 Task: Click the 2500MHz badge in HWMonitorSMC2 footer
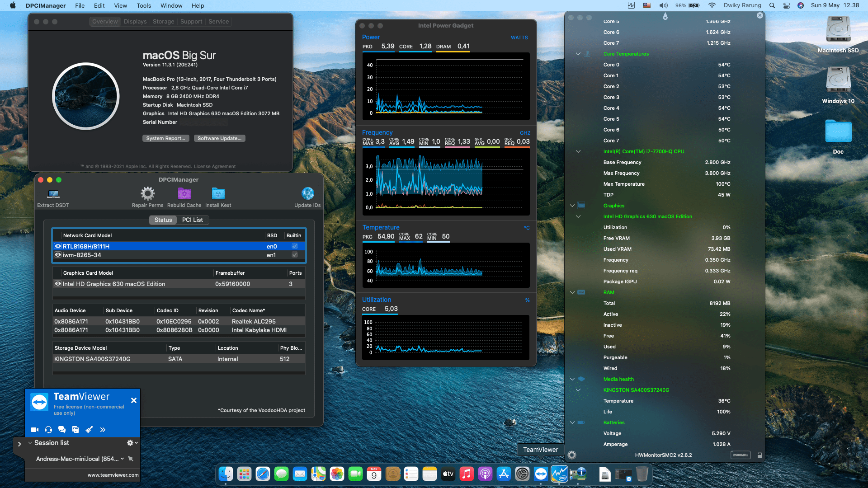coord(741,455)
